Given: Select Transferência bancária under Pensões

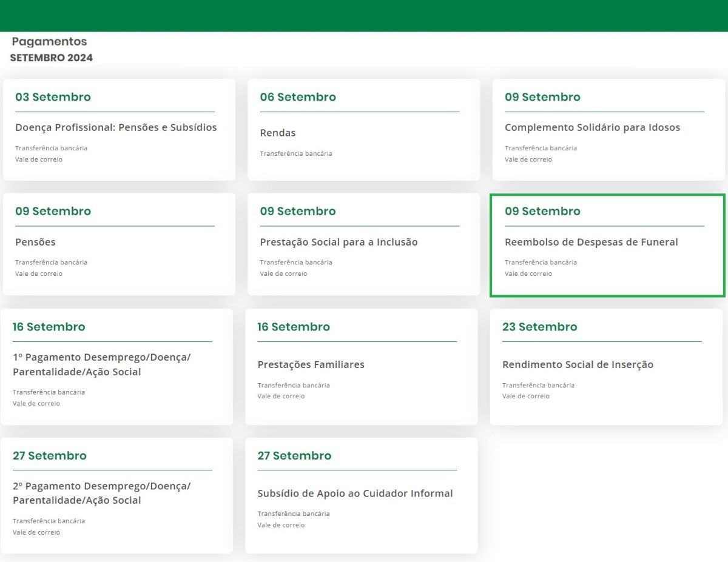Looking at the screenshot, I should [x=51, y=262].
